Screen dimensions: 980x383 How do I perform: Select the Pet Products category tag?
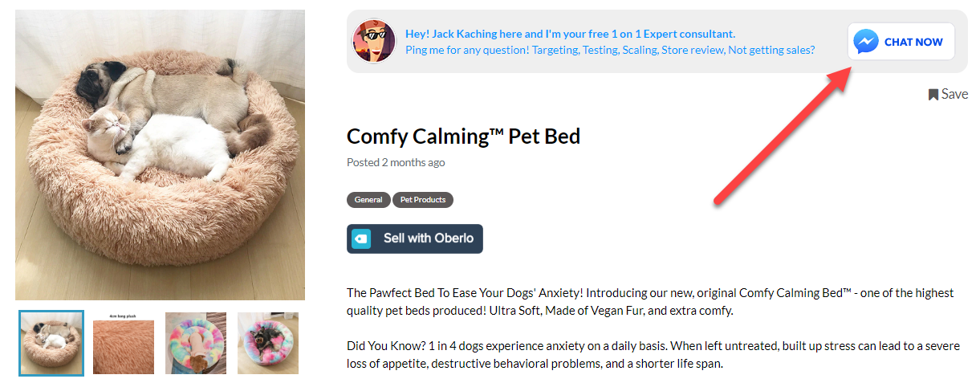(423, 200)
